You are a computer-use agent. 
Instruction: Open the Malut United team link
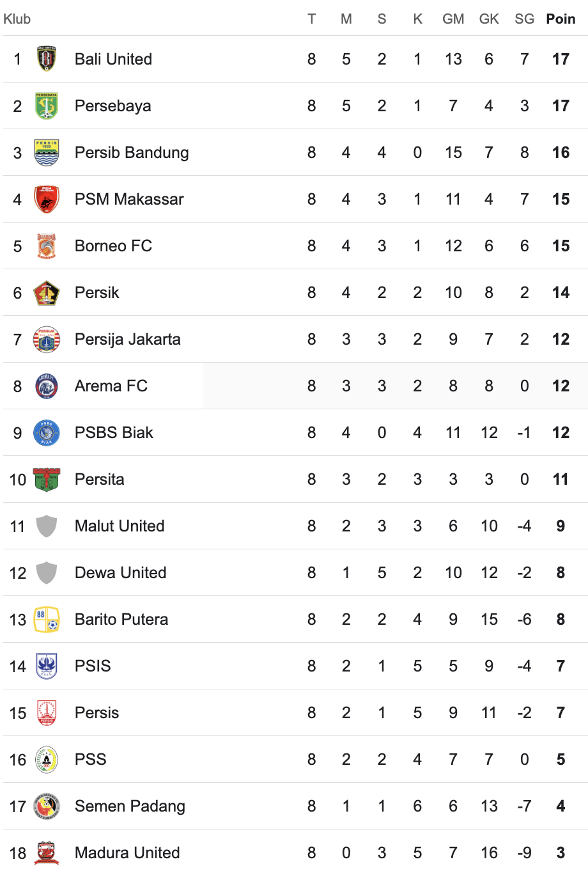120,526
